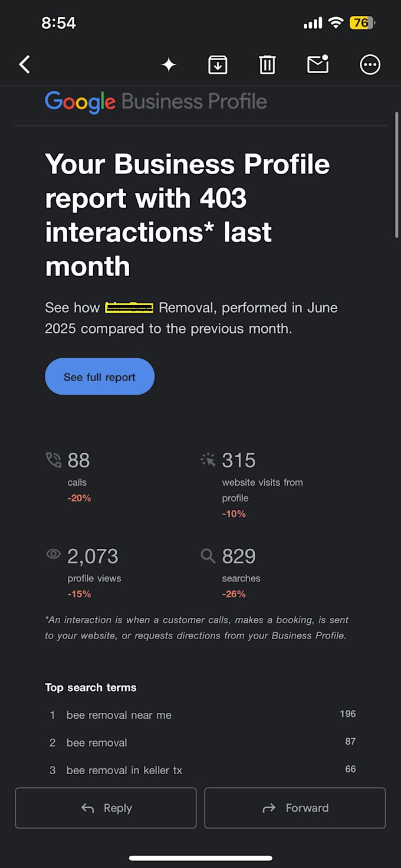Tap the home indicator bar at bottom
The width and height of the screenshot is (401, 868).
tap(200, 858)
